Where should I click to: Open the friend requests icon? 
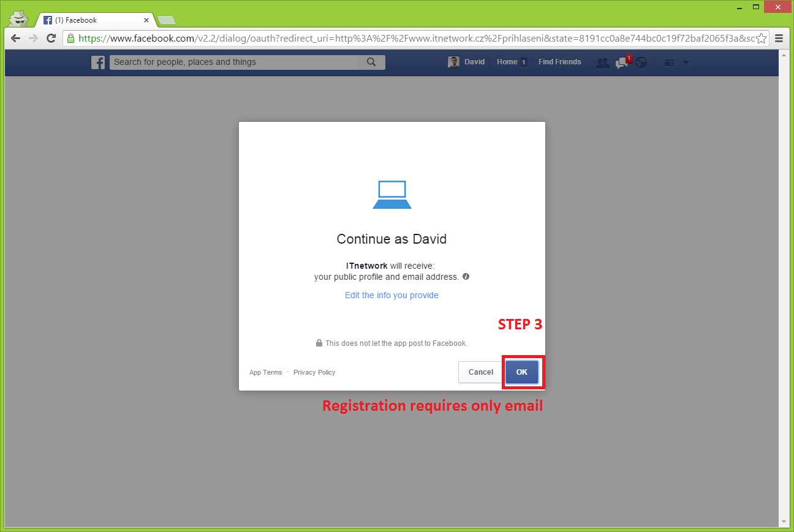[603, 62]
